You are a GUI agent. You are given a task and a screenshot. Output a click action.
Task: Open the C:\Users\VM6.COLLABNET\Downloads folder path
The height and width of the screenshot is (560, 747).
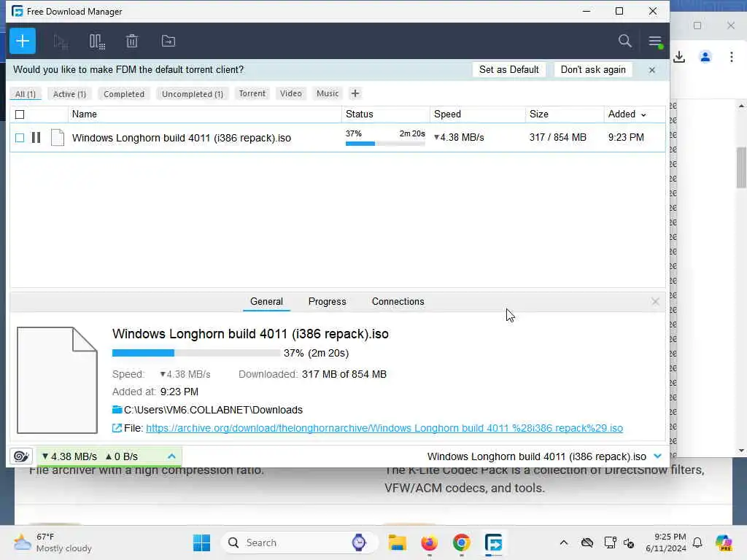[x=213, y=410]
